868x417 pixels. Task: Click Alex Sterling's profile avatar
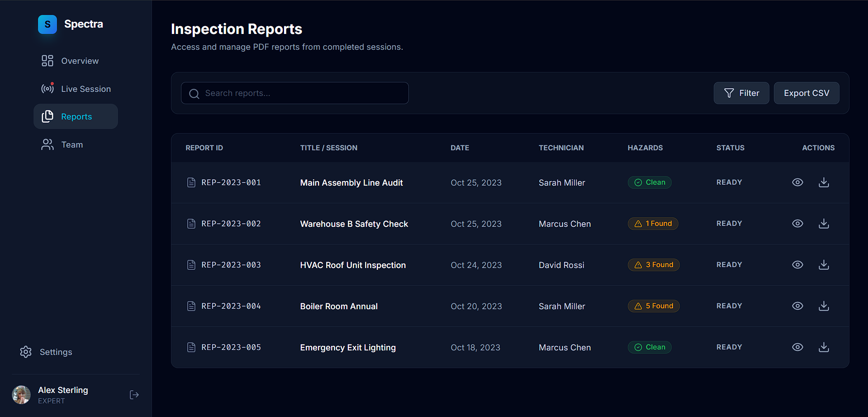(x=21, y=395)
